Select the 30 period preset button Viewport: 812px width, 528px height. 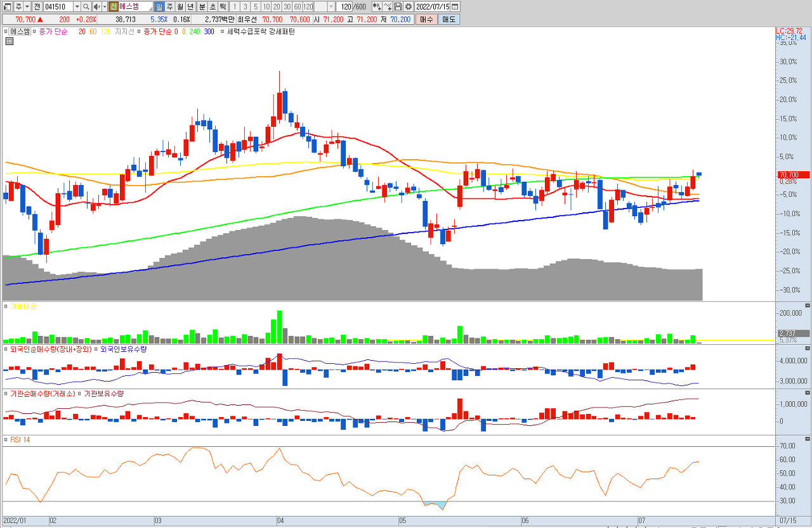pos(287,6)
